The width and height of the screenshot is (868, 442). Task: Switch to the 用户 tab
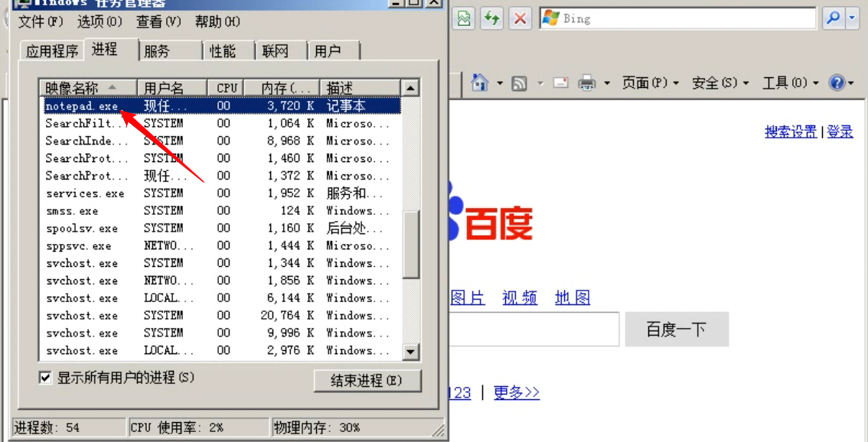pos(333,51)
